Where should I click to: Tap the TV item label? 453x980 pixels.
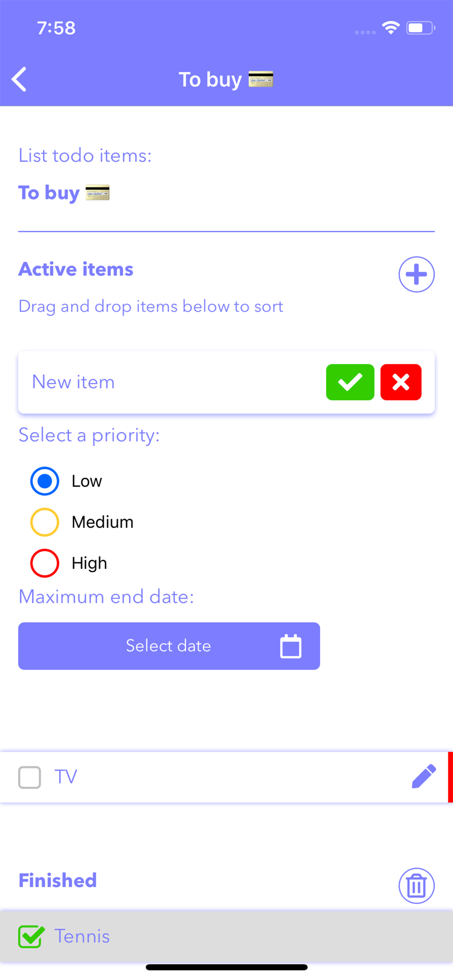coord(66,777)
